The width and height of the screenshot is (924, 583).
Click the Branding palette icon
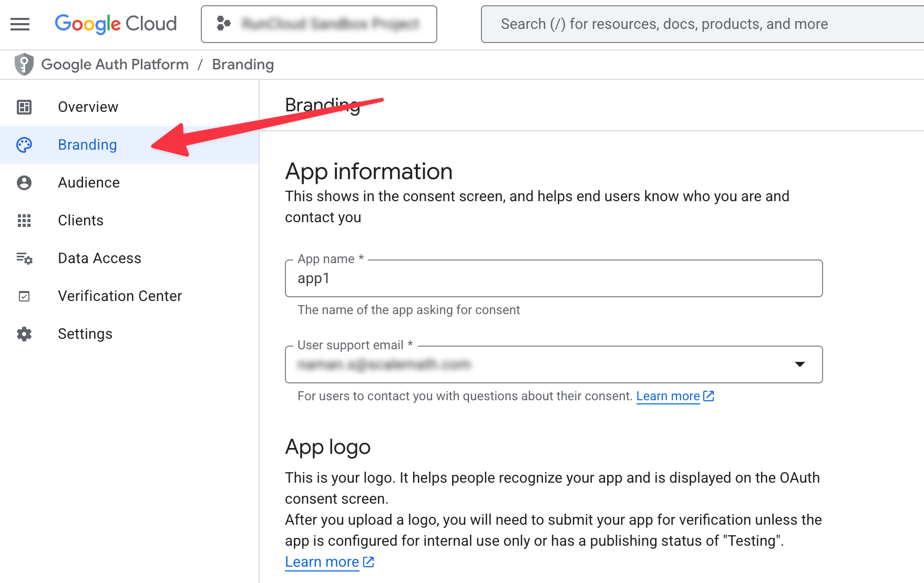pyautogui.click(x=24, y=145)
